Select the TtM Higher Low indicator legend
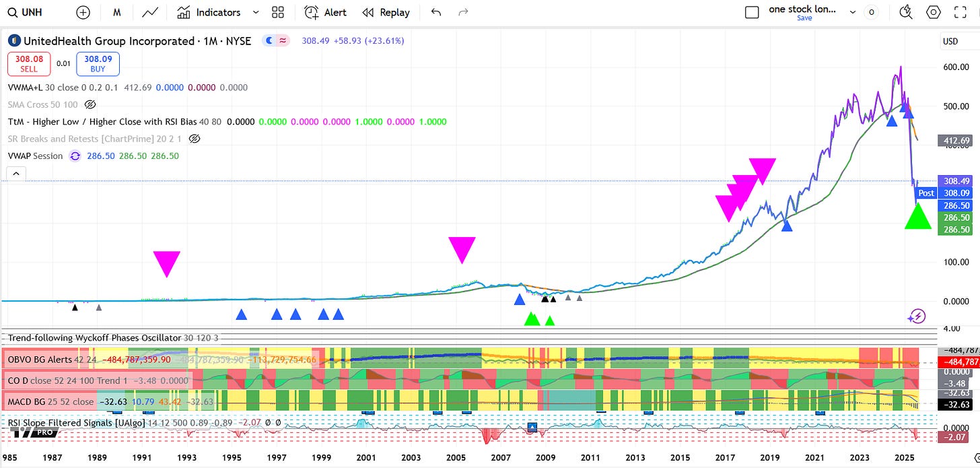This screenshot has height=468, width=980. click(114, 122)
